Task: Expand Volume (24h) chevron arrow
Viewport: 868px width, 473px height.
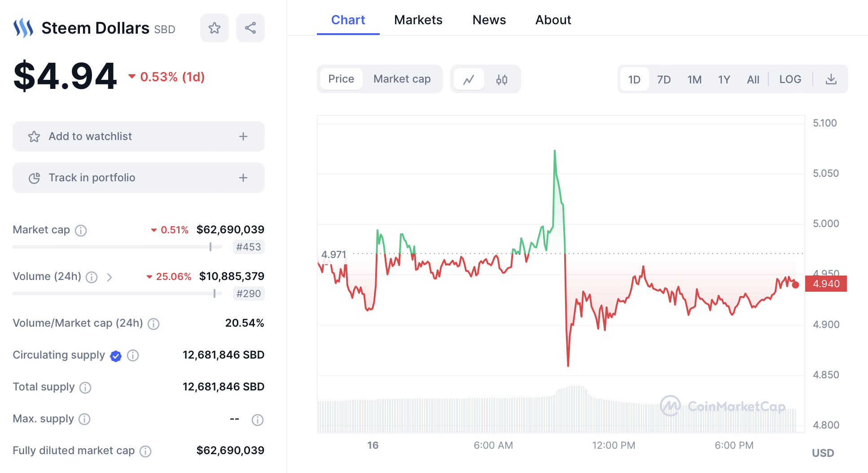Action: click(x=110, y=277)
